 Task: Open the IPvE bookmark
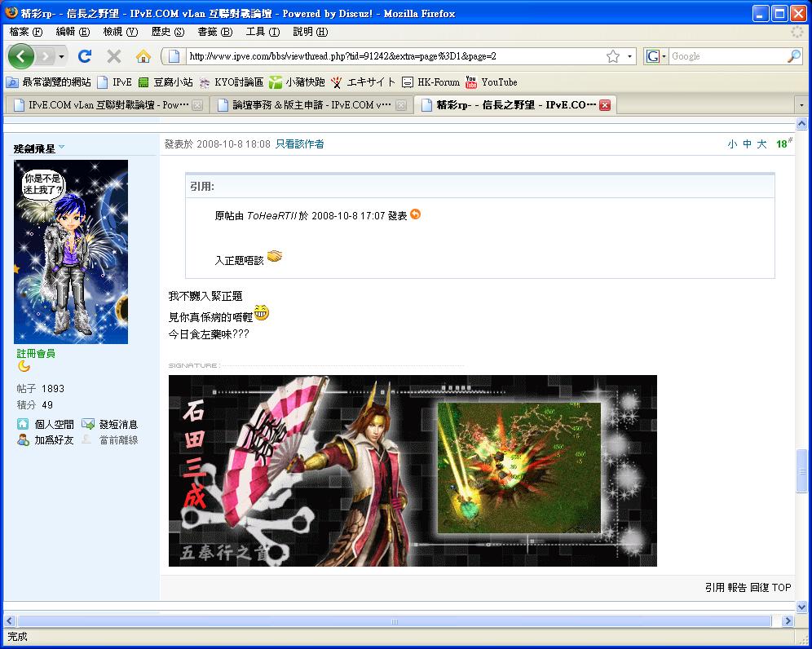[x=115, y=82]
